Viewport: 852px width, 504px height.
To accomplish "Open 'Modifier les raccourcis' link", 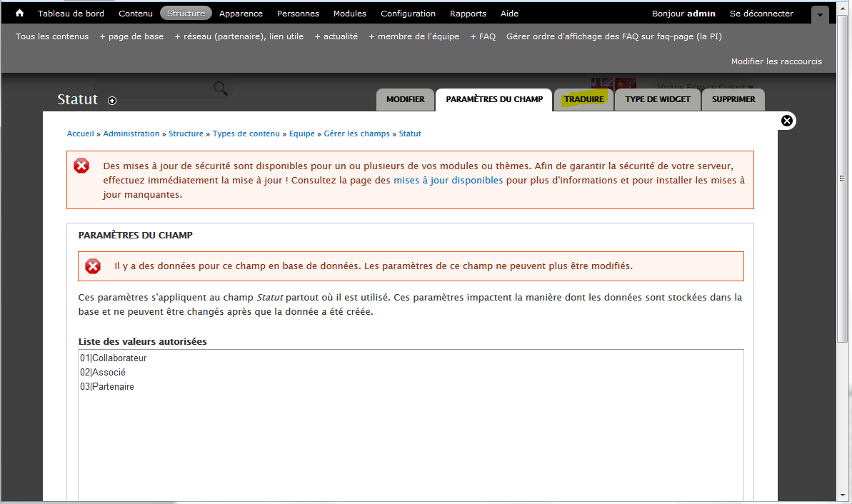I will 776,61.
